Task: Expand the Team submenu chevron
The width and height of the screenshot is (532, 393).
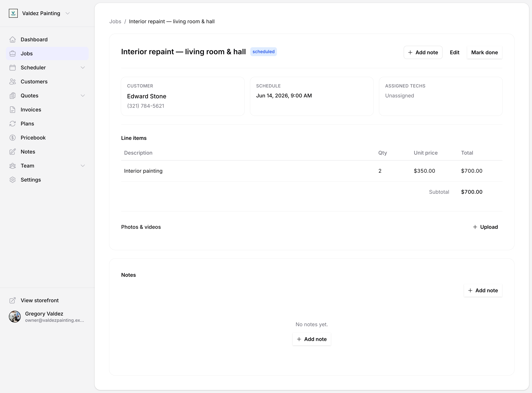Action: [83, 166]
